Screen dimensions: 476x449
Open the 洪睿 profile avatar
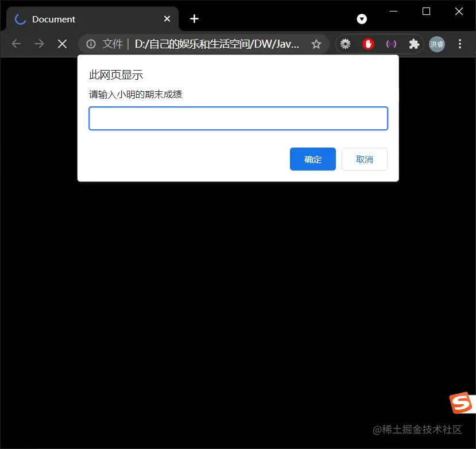pos(437,44)
